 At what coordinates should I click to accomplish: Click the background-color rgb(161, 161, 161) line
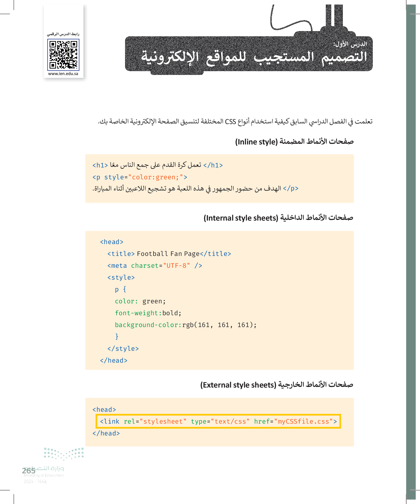(x=186, y=325)
